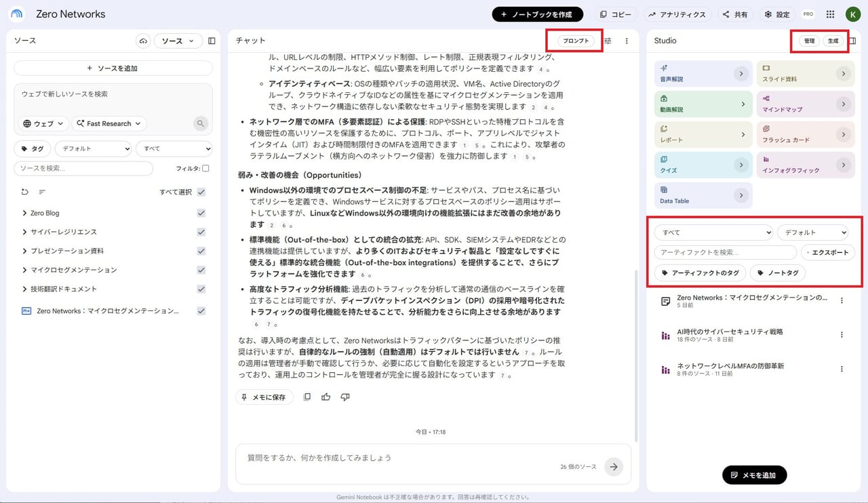This screenshot has width=868, height=503.
Task: Send the chat message arrow
Action: [614, 466]
